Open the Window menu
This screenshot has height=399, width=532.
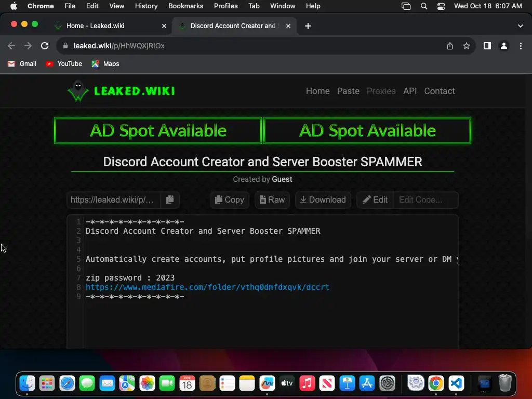coord(283,6)
